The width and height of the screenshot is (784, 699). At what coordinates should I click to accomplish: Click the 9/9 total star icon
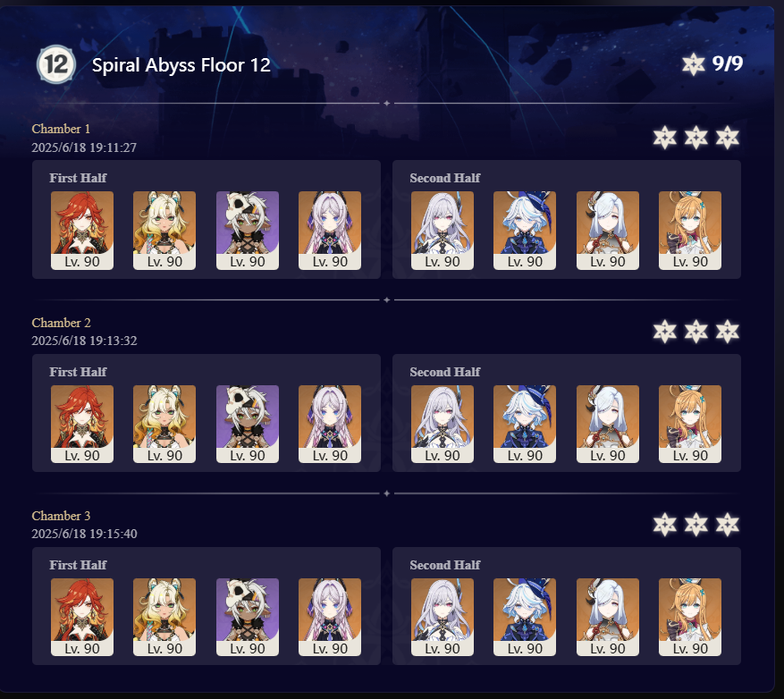click(x=694, y=64)
